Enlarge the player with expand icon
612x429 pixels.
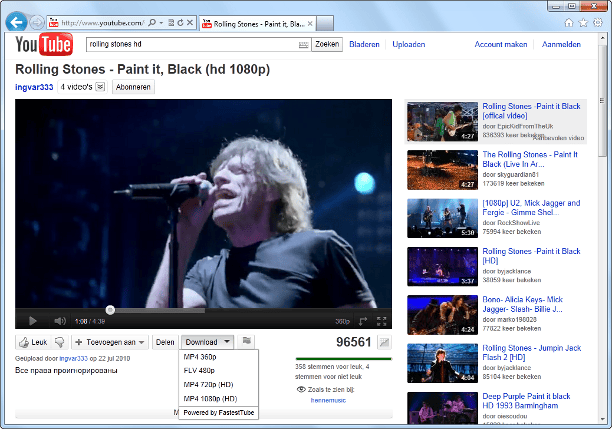pos(363,321)
